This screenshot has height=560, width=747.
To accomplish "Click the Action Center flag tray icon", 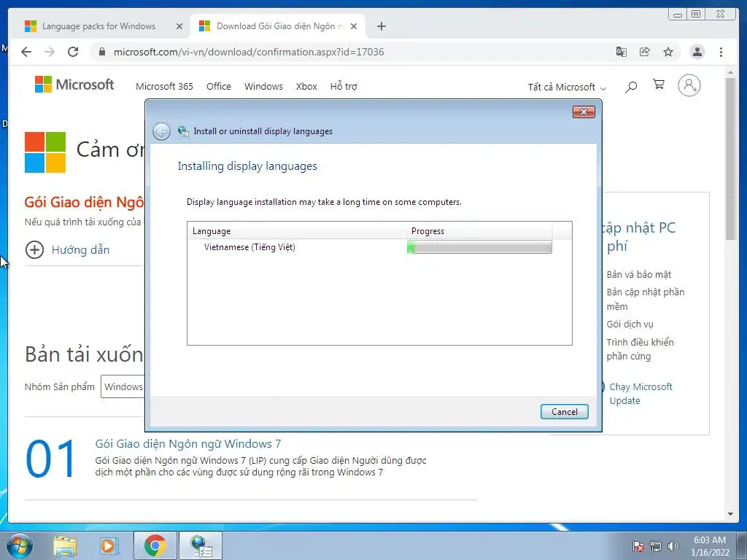I will (638, 546).
